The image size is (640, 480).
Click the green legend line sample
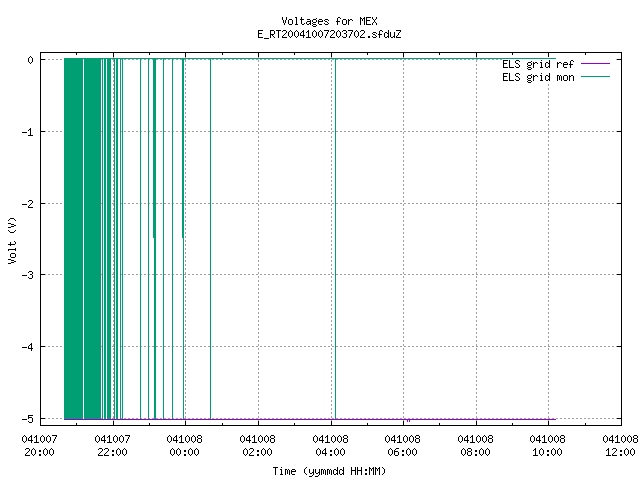(595, 77)
